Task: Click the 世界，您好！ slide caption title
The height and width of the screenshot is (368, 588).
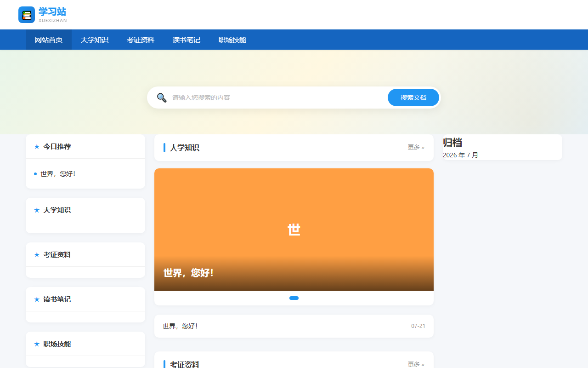Action: 188,273
